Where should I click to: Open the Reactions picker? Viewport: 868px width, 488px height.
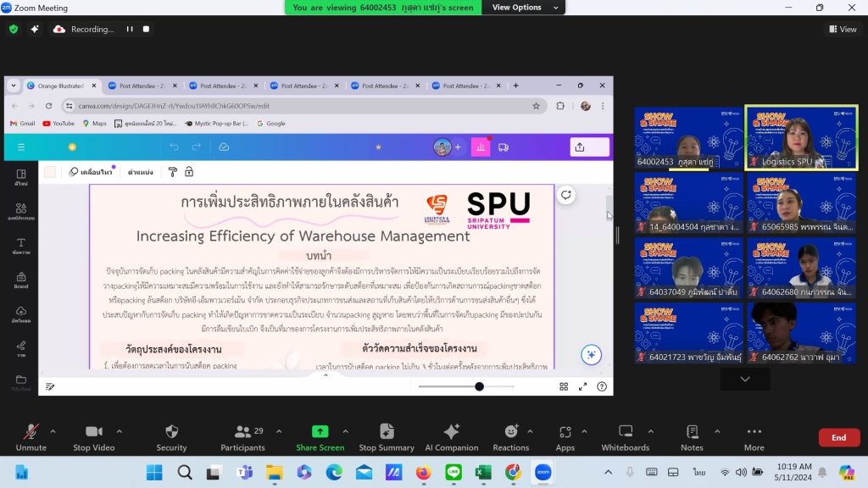510,437
